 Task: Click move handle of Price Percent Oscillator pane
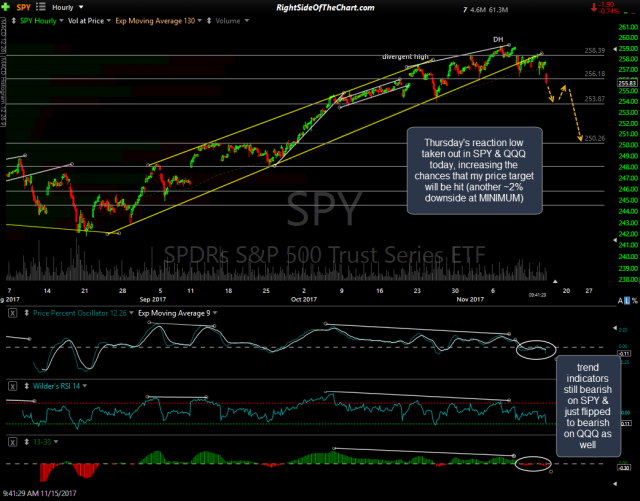27,313
